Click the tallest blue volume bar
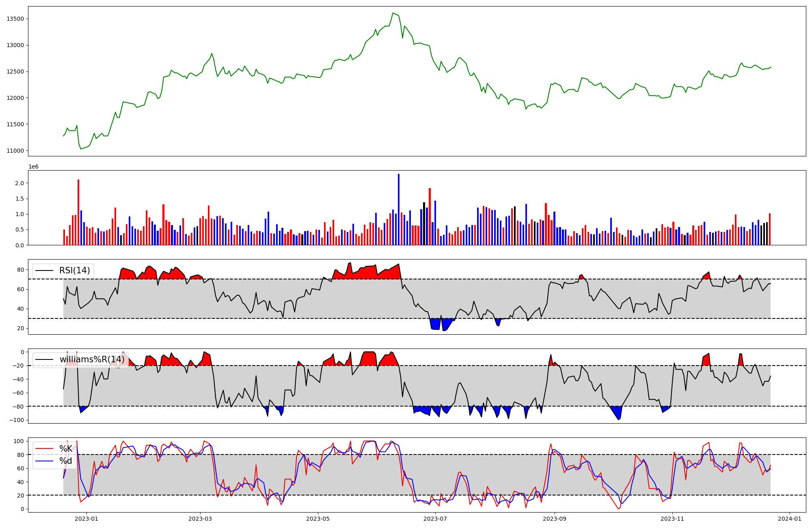Screen dimensions: 812x528 coord(399,209)
